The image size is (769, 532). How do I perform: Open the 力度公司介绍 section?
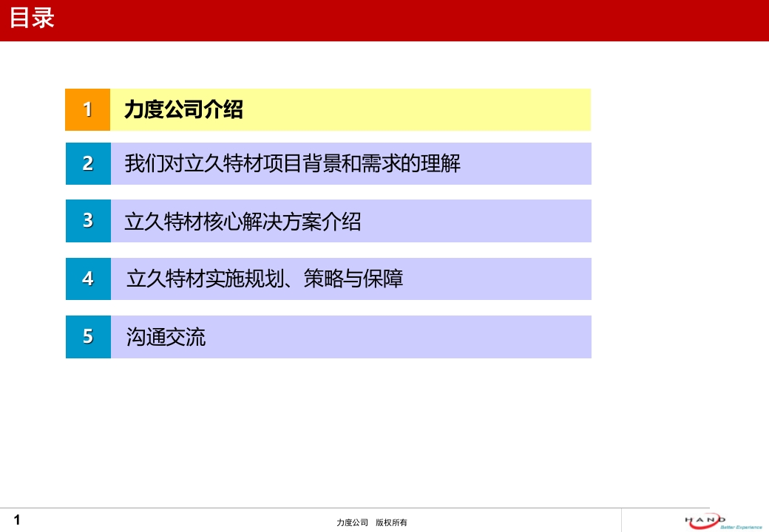click(183, 110)
